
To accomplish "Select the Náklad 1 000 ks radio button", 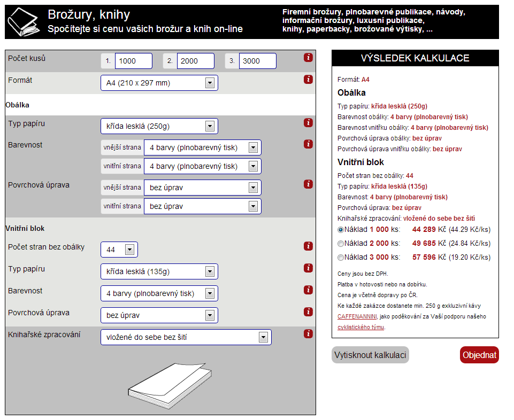I will [x=341, y=230].
